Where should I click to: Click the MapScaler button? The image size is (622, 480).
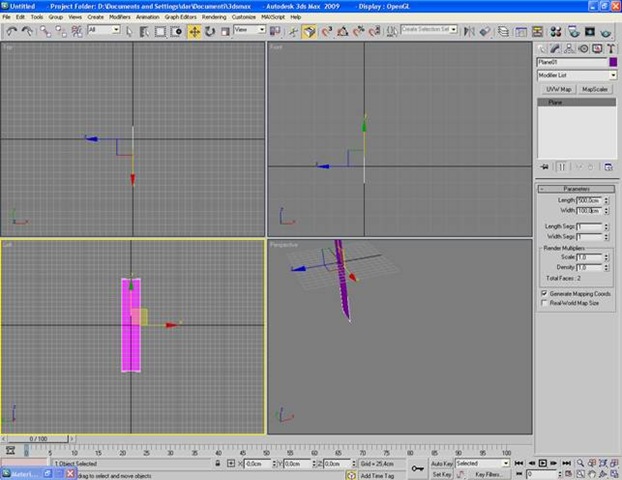(595, 89)
